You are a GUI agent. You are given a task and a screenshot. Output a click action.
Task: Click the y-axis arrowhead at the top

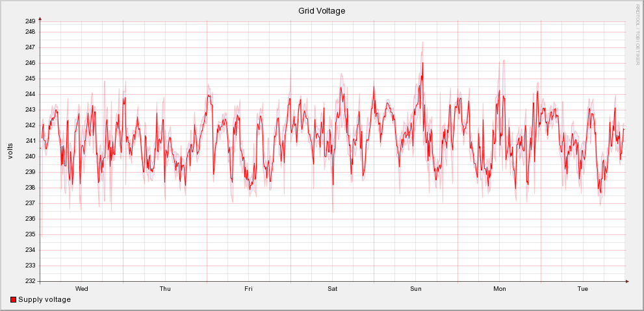(x=40, y=19)
